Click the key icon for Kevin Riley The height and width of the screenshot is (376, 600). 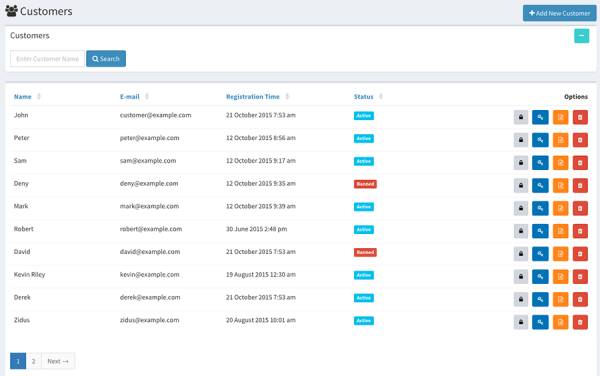point(540,277)
